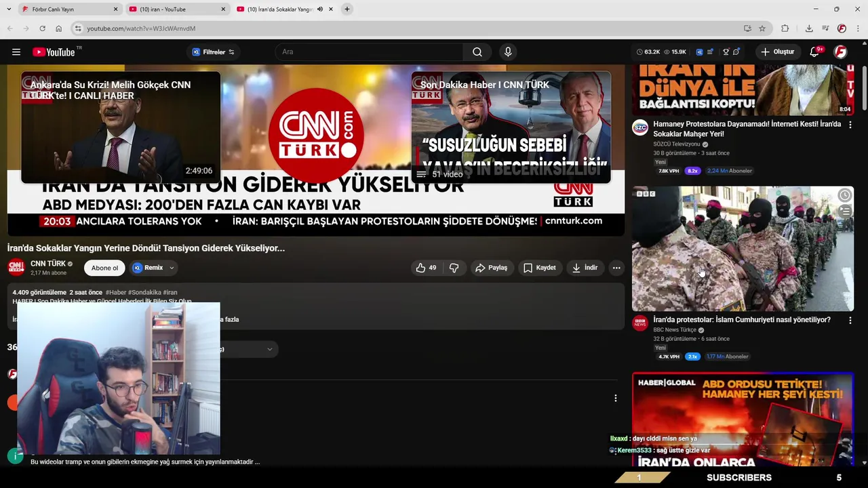The height and width of the screenshot is (488, 868).
Task: Open the chat bubble icon in header
Action: [736, 52]
